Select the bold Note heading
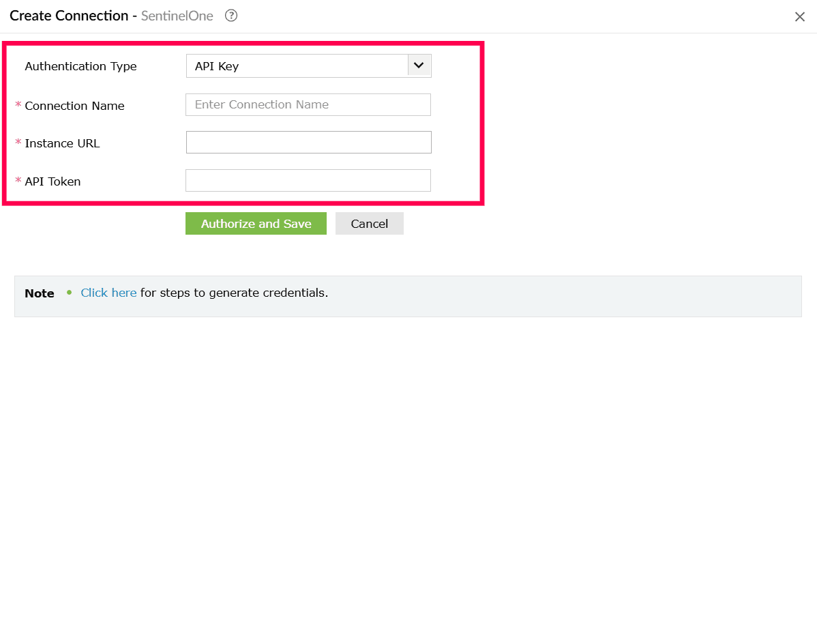817x644 pixels. click(x=40, y=293)
